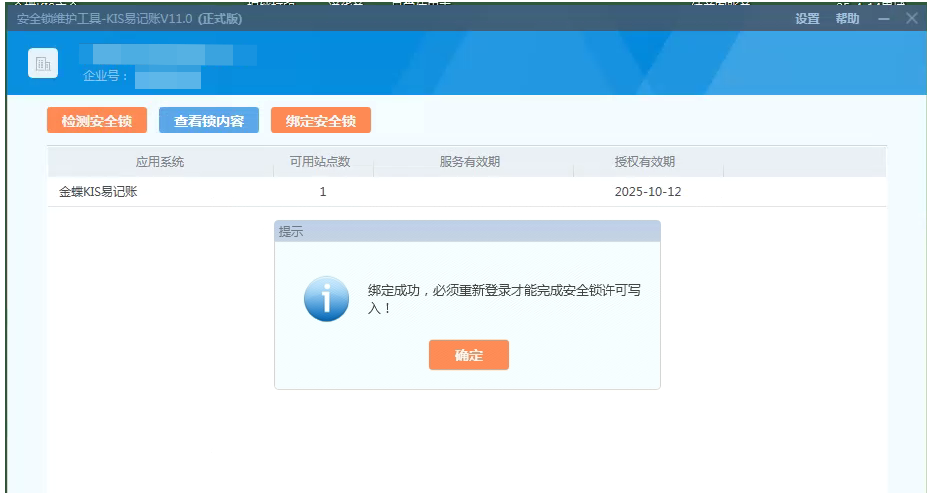
Task: Select the 金蝶KIS易记账 row
Action: coord(467,192)
